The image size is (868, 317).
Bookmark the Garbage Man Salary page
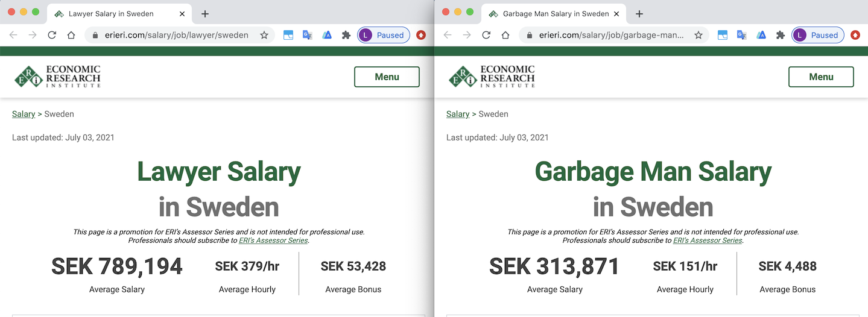tap(699, 35)
